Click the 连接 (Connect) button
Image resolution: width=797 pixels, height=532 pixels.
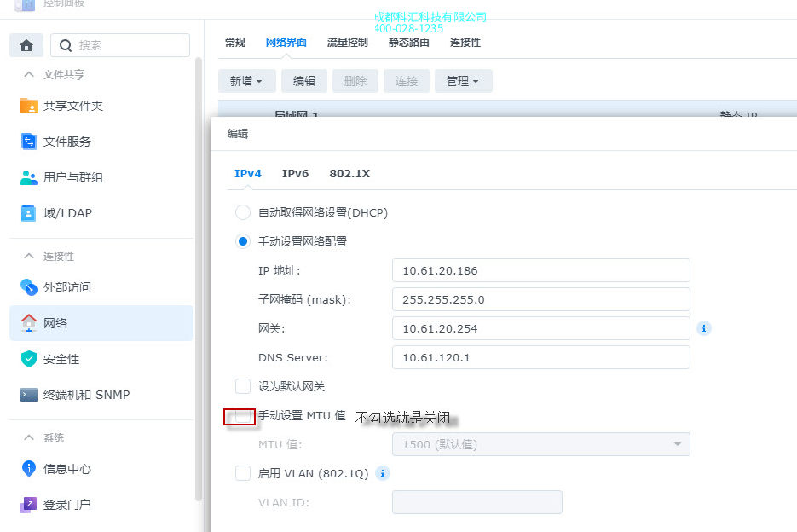click(x=407, y=81)
